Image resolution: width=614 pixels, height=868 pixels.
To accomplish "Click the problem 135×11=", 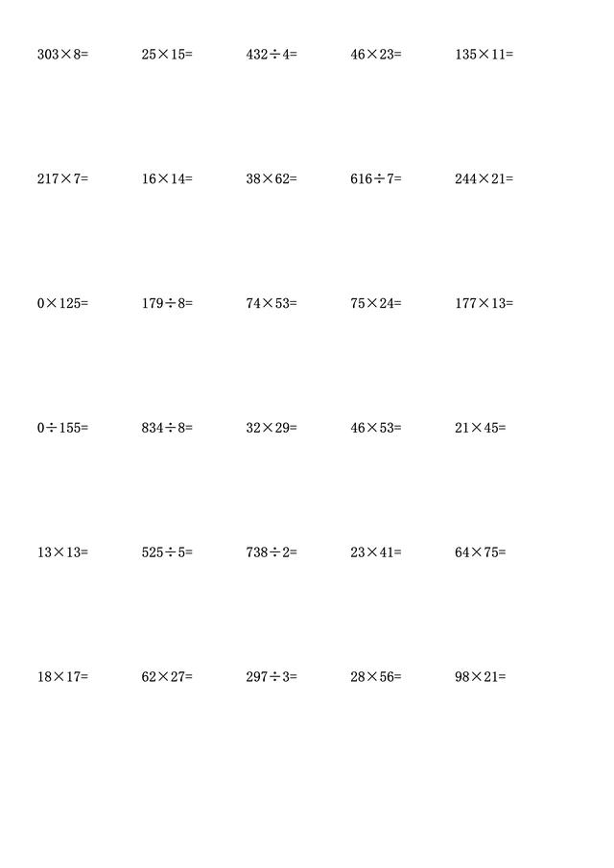I will (x=484, y=55).
